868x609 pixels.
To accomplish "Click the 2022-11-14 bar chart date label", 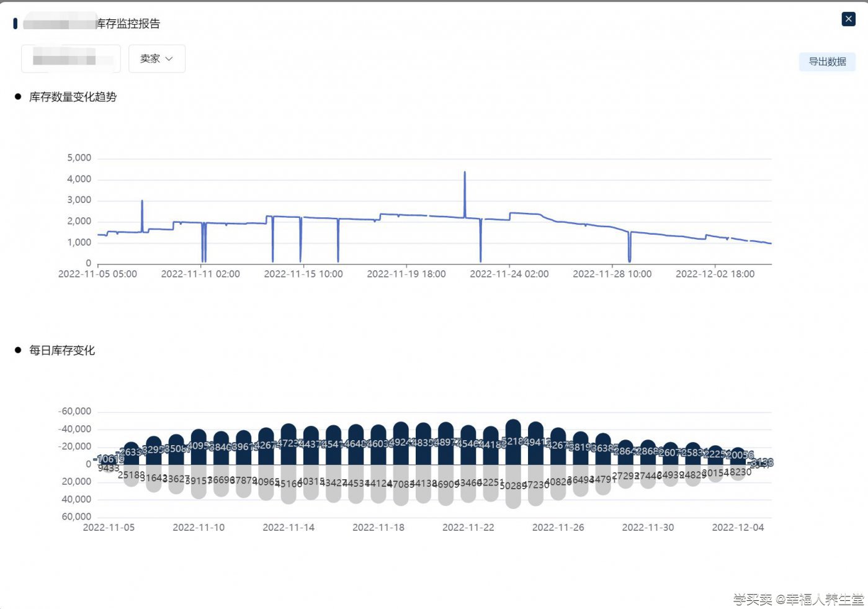I will coord(289,528).
